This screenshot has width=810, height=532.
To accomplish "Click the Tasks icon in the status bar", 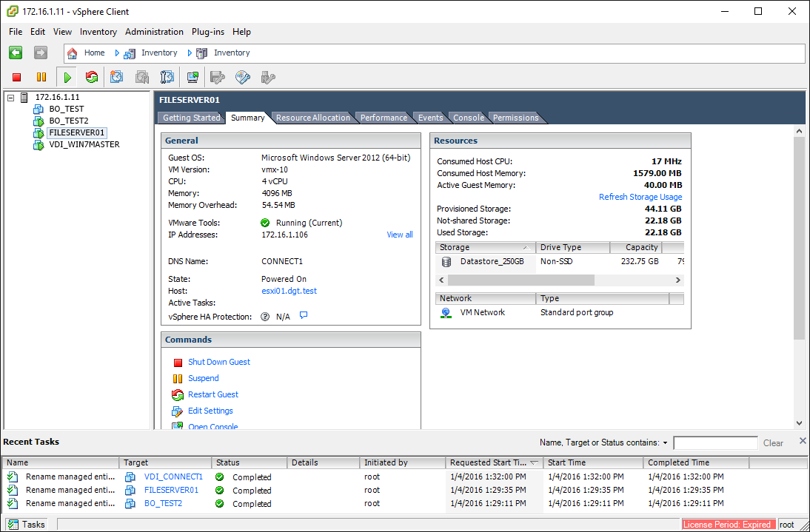I will (x=13, y=525).
